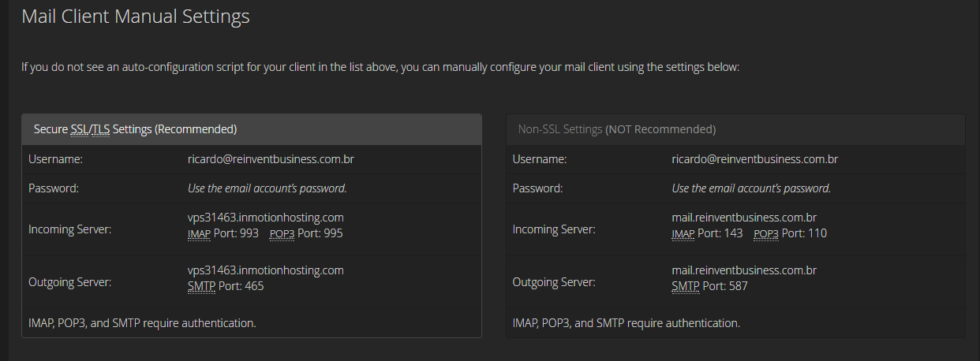This screenshot has height=361, width=980.
Task: Click the IMAP abbreviation beside Port 143
Action: click(683, 234)
